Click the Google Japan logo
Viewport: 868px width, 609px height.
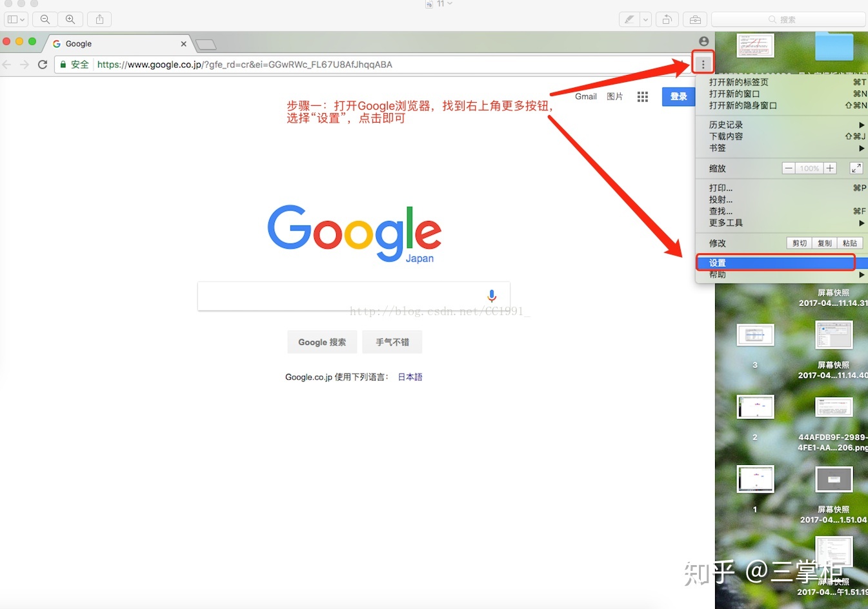[x=354, y=233]
